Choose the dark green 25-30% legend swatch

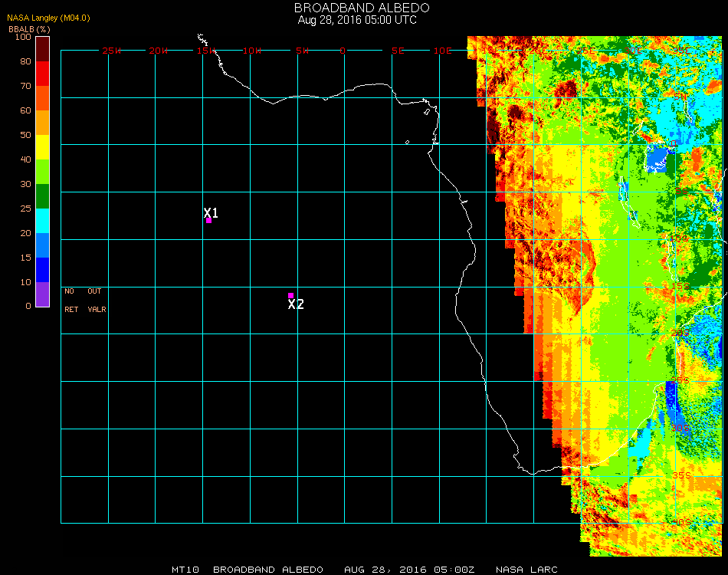(x=42, y=195)
